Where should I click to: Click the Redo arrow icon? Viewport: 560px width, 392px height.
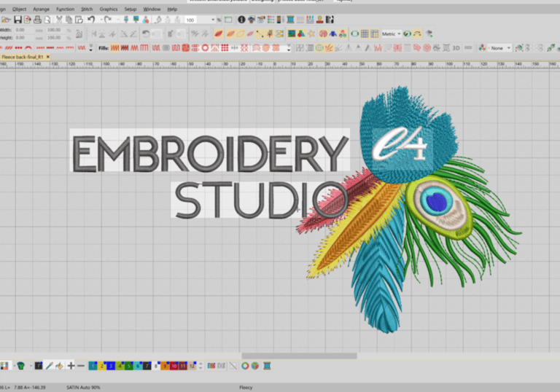pyautogui.click(x=108, y=20)
